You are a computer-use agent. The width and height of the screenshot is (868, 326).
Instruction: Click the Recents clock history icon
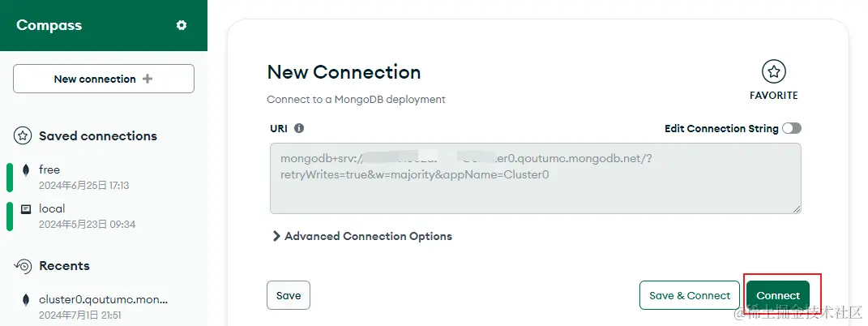tap(23, 266)
